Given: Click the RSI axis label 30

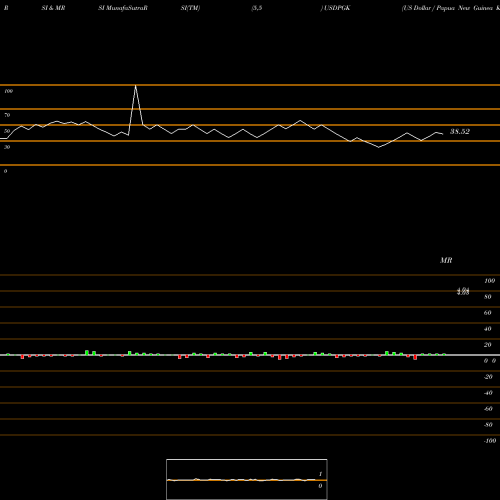Looking at the screenshot, I should pos(7,147).
